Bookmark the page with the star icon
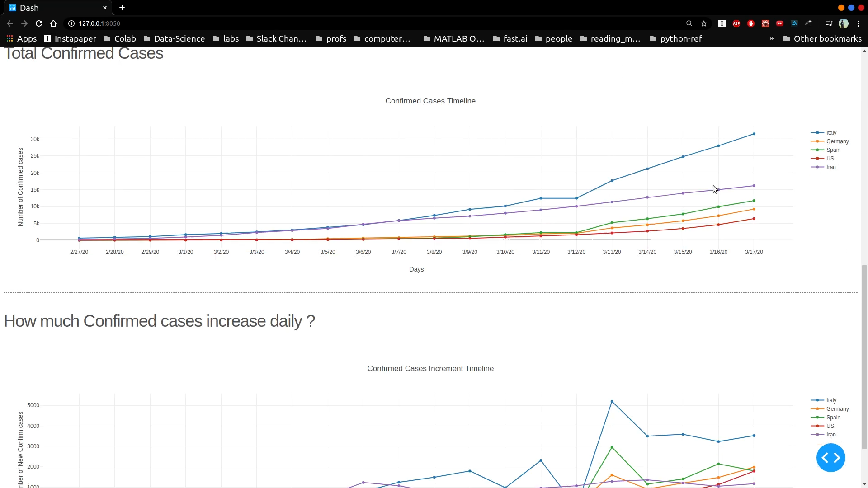 pyautogui.click(x=704, y=23)
